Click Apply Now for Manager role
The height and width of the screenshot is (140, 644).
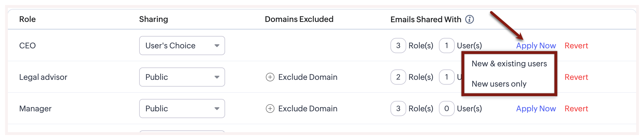pos(536,109)
